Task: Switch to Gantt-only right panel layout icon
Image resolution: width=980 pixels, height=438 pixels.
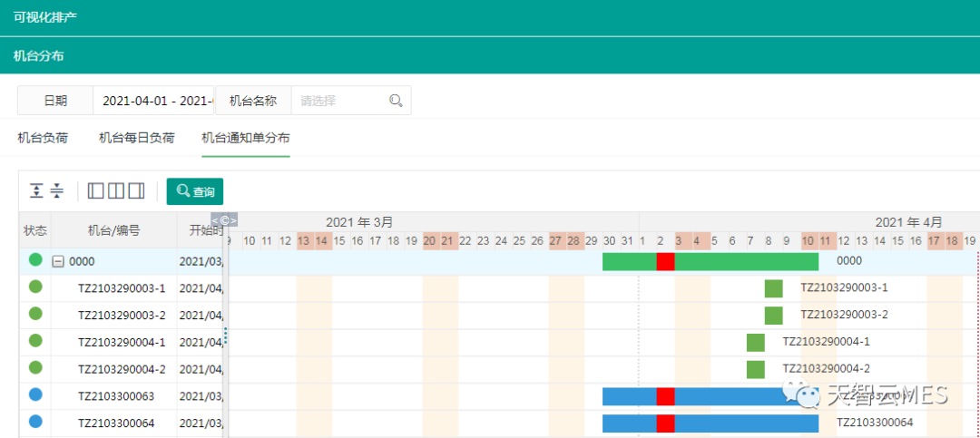Action: 136,191
